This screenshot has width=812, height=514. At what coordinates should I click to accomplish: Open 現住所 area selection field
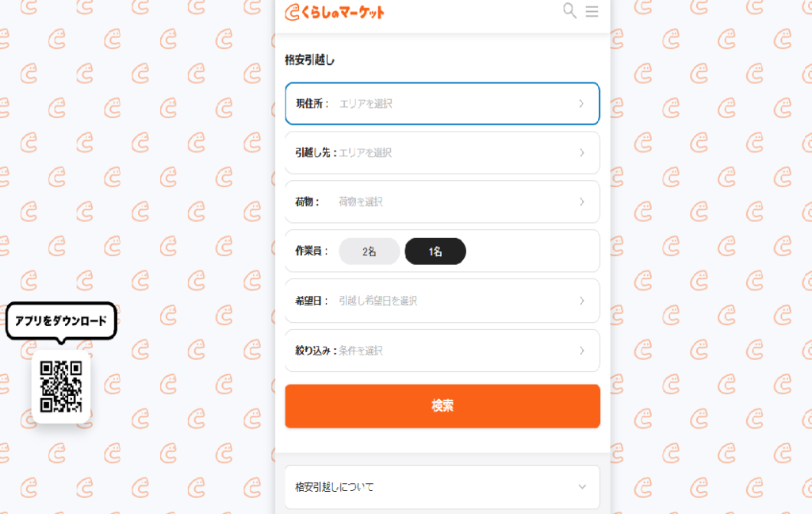coord(442,104)
